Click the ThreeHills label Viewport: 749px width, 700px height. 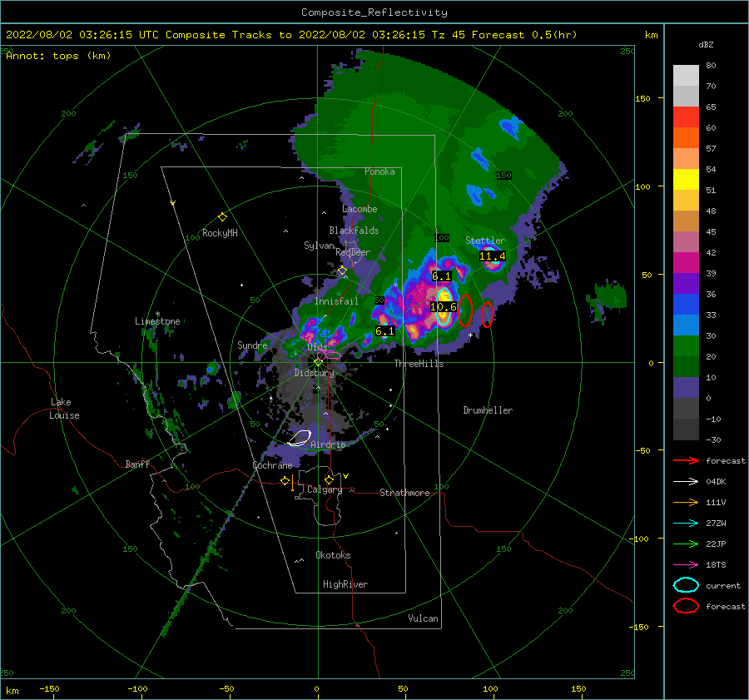pos(419,364)
